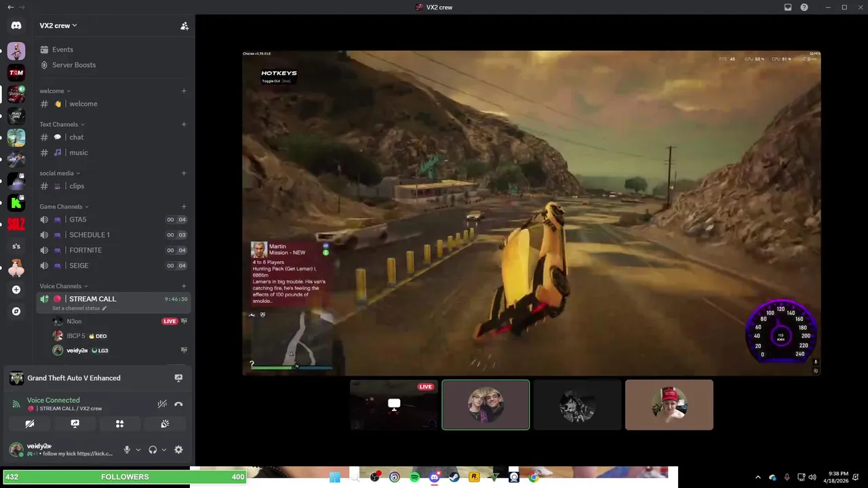Collapse the Game Channels category

point(64,206)
